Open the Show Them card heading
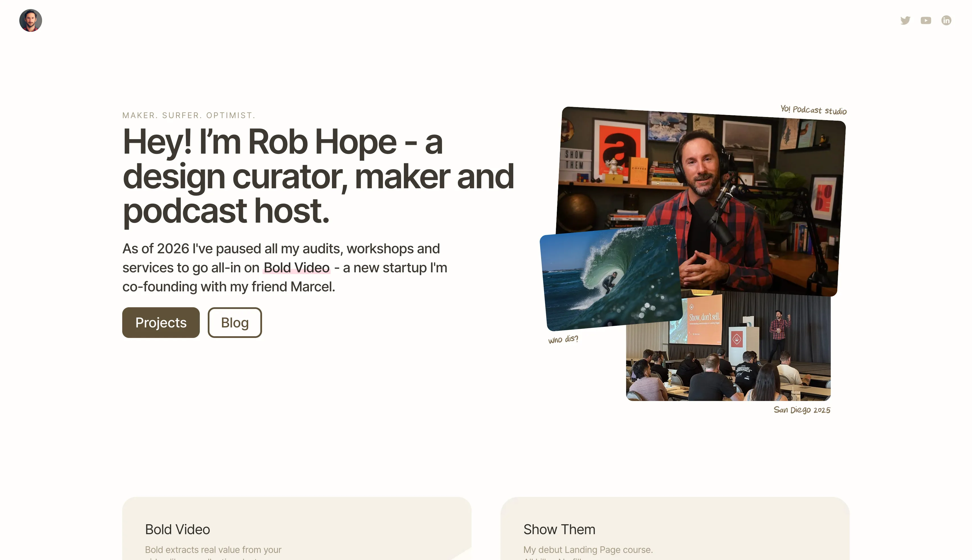Screen dimensions: 972x560 pos(559,529)
